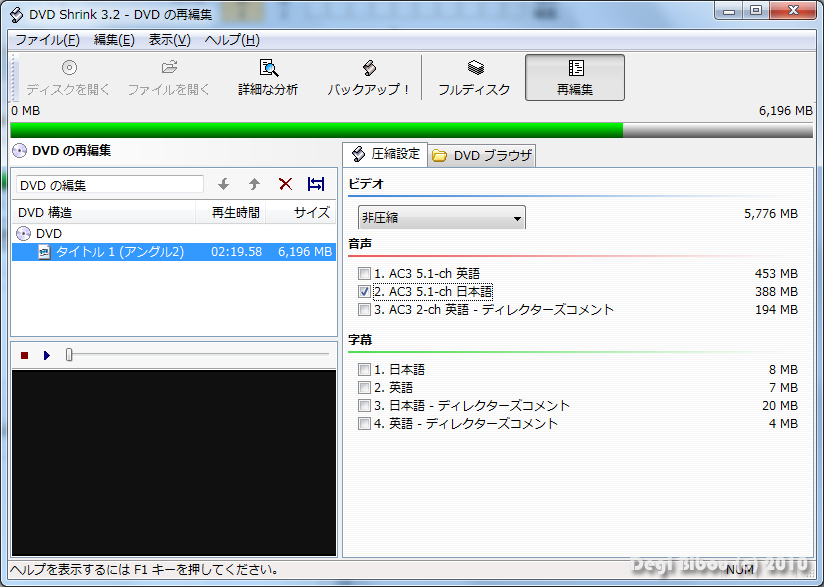Enable subtitle 2. 英語

[x=364, y=388]
